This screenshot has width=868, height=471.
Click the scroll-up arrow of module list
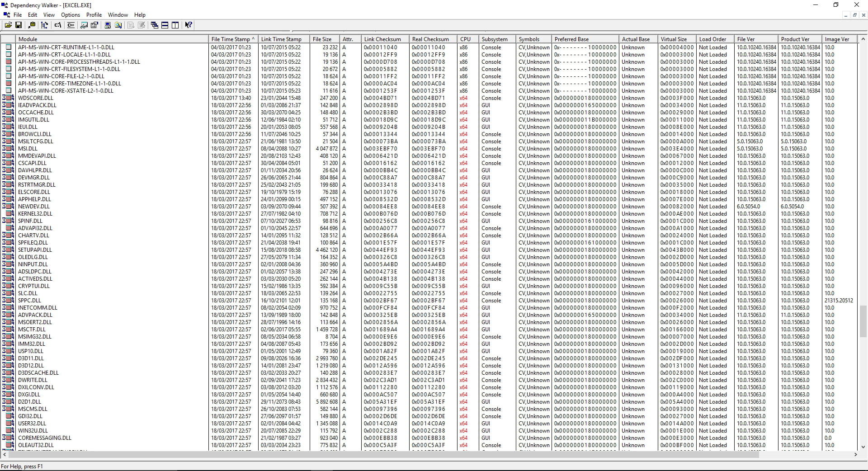[863, 39]
